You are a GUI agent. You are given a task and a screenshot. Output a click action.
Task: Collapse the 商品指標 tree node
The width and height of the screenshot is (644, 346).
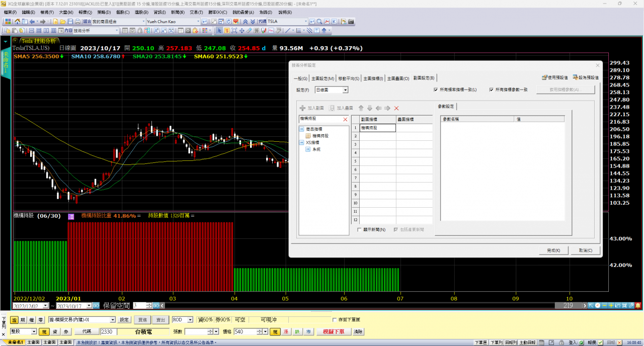click(x=302, y=129)
